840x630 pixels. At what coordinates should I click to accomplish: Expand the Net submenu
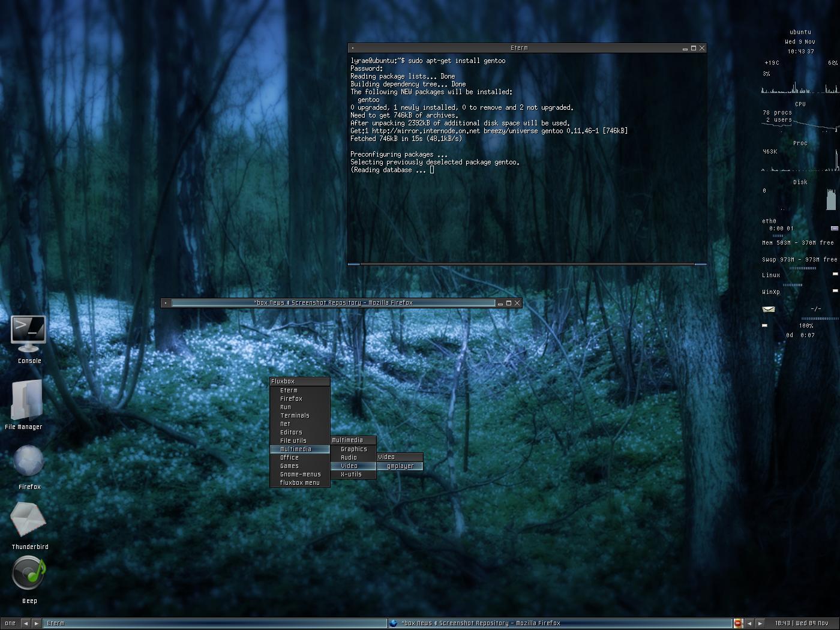click(300, 424)
